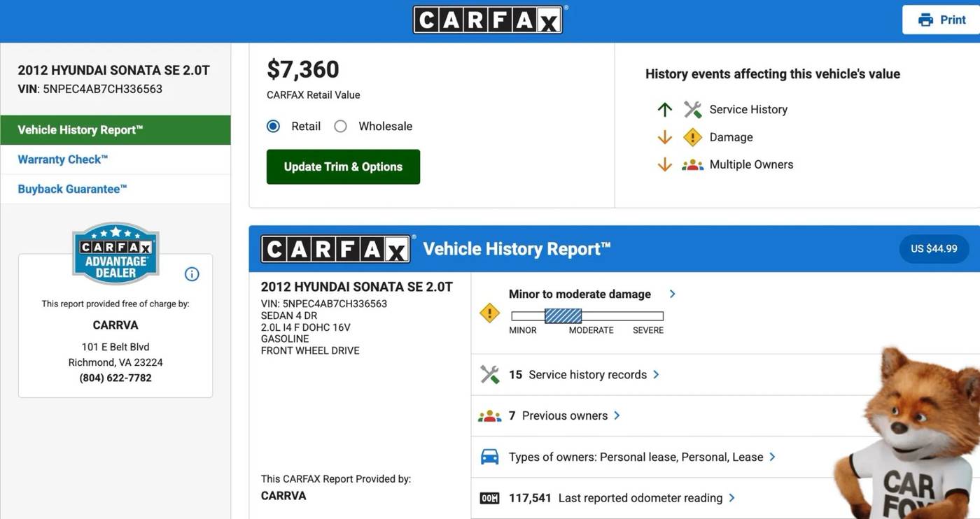This screenshot has width=980, height=519.
Task: Expand Last reported odometer reading chevron
Action: (x=731, y=498)
